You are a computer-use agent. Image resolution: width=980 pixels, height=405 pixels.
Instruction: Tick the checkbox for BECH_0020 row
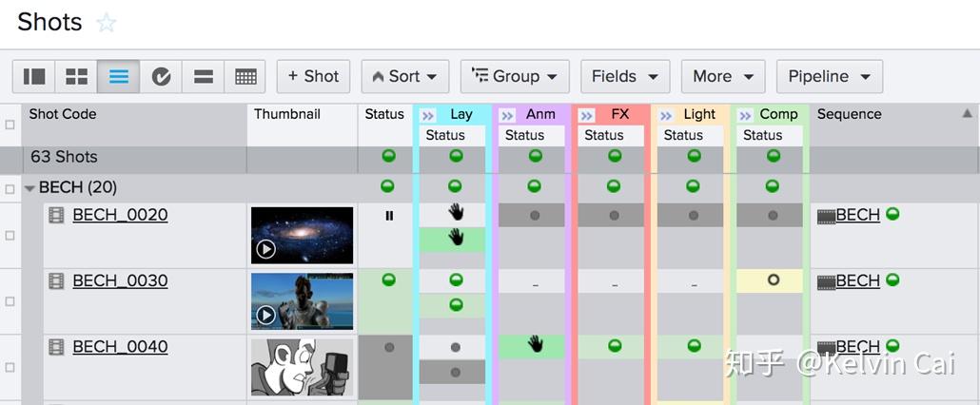(x=10, y=235)
